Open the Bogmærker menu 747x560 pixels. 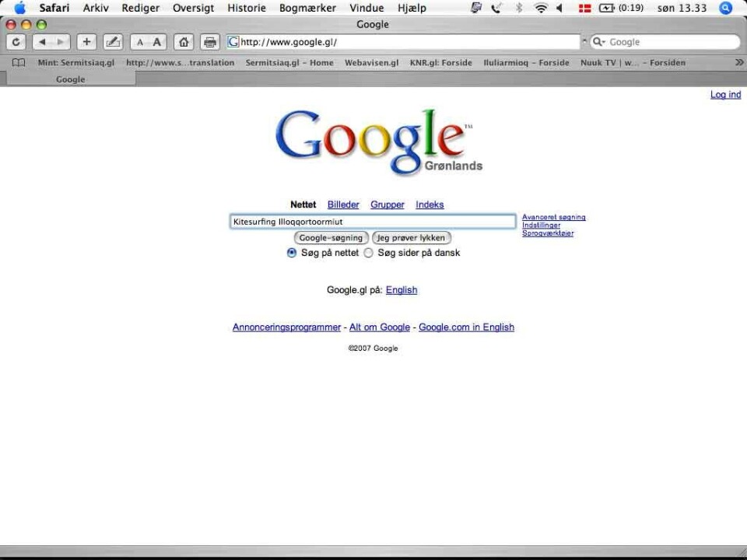point(308,8)
